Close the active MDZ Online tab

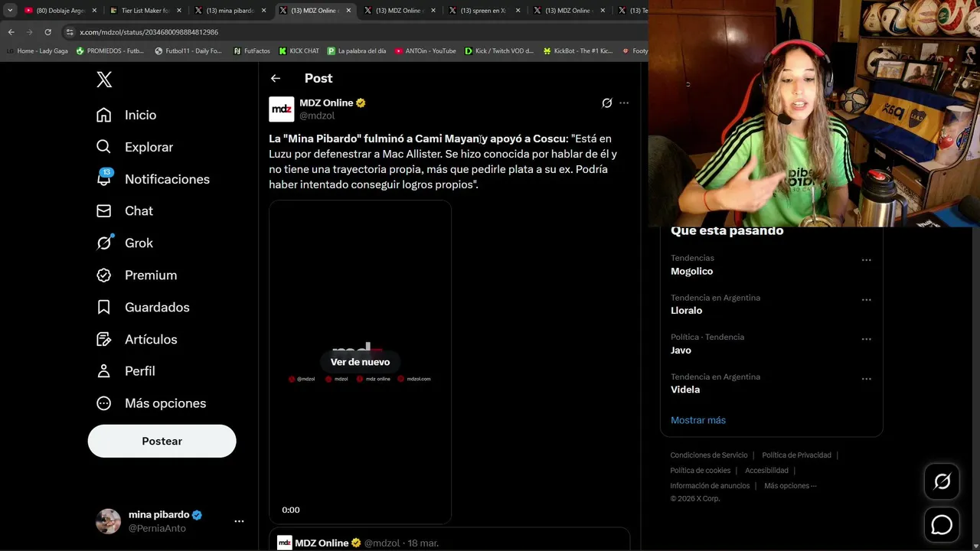click(348, 11)
